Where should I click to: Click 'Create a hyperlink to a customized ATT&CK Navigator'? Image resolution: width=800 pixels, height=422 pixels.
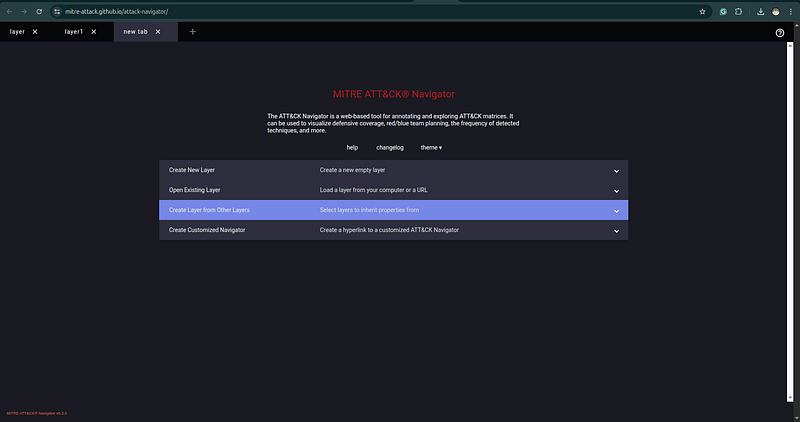pos(389,230)
